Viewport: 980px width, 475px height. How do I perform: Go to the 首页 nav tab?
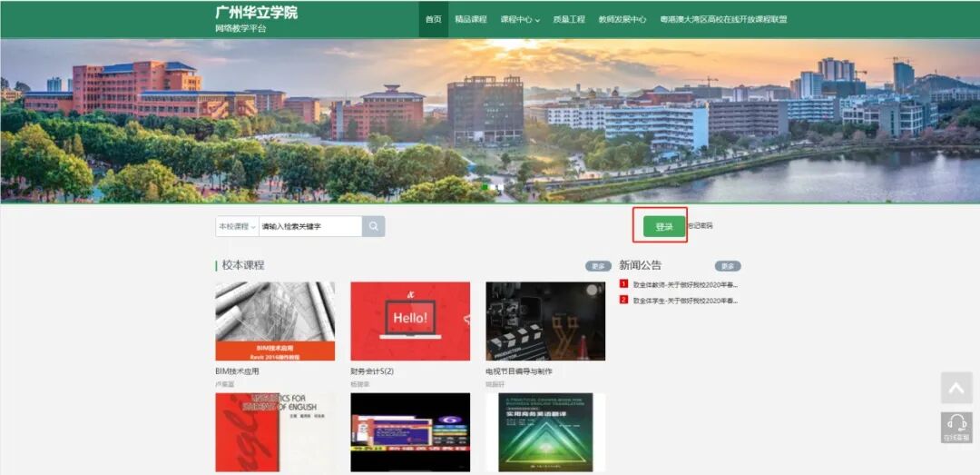[434, 19]
